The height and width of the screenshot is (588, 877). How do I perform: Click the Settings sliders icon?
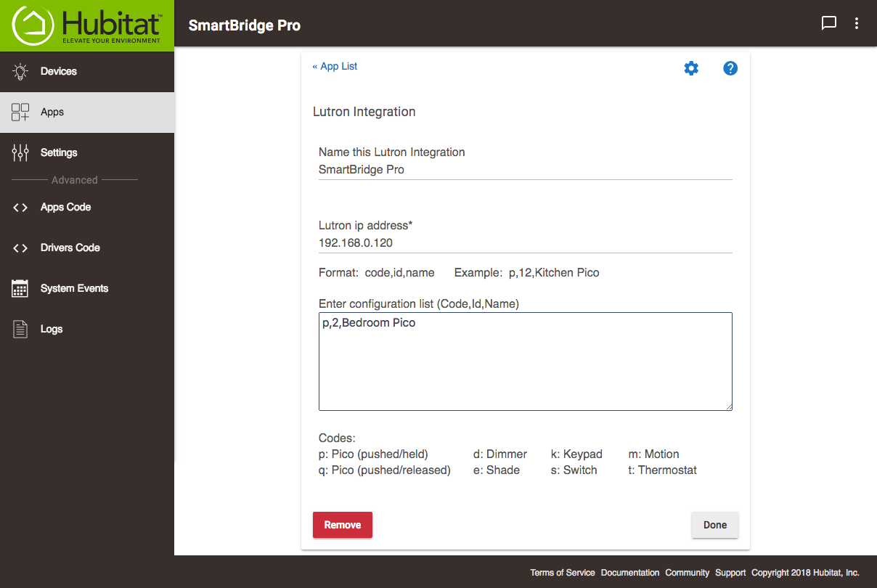20,152
